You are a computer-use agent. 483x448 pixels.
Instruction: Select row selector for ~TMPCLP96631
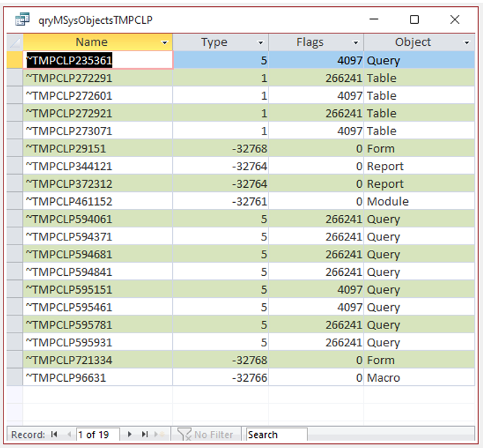tap(15, 378)
